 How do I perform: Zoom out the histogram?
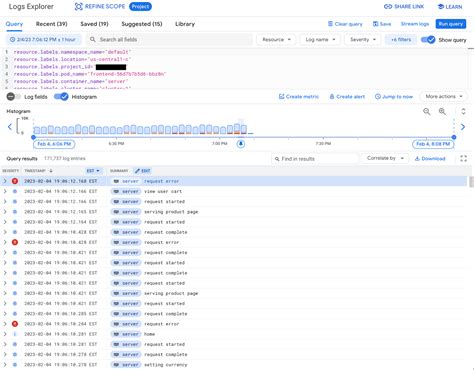tap(426, 112)
